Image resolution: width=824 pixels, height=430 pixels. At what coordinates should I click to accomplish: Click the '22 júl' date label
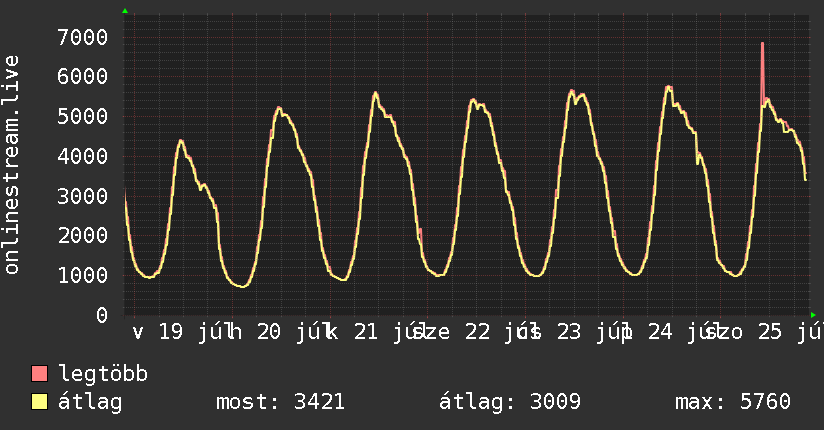pos(498,332)
